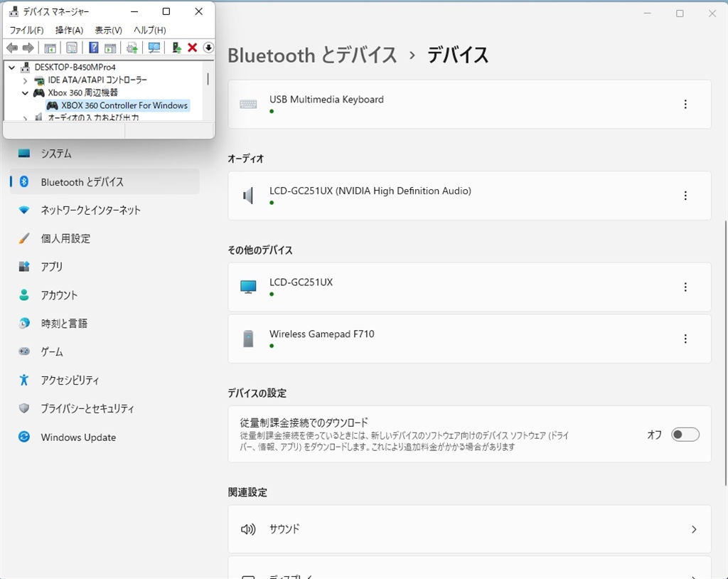Click the Bluetooth icon in sidebar
Screen dimensions: 728x579
click(x=24, y=181)
